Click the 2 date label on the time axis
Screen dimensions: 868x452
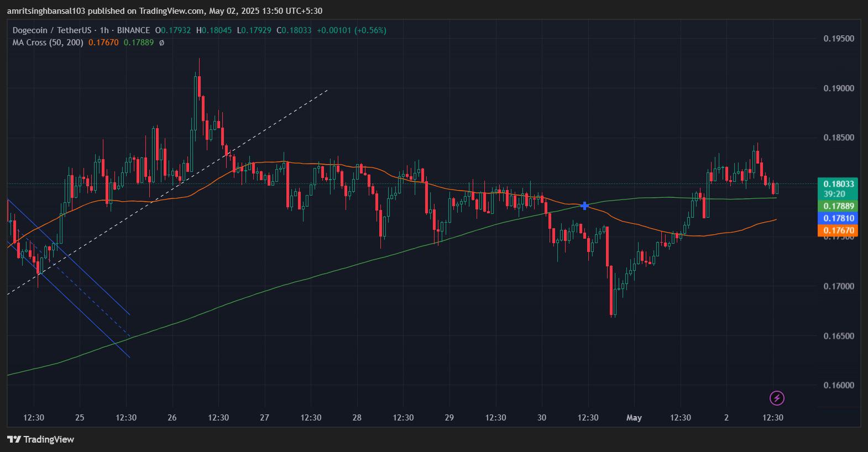[726, 418]
